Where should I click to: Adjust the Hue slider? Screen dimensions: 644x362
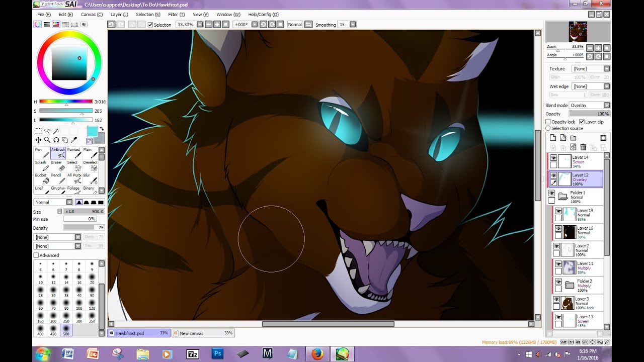tap(66, 102)
